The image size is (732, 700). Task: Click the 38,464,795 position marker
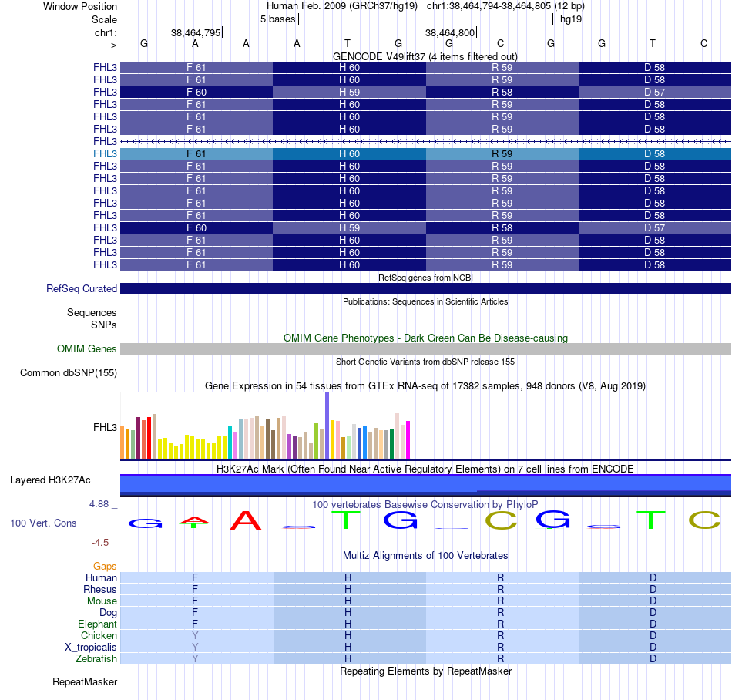click(x=196, y=32)
